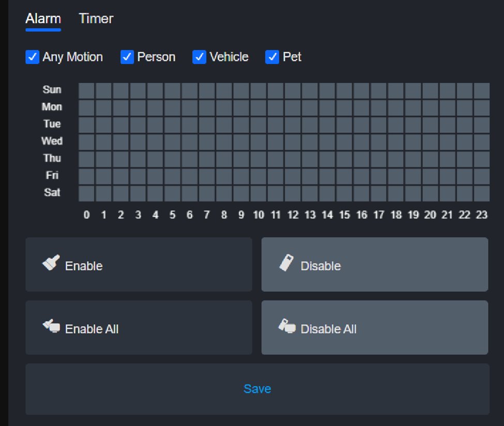This screenshot has width=504, height=426.
Task: Click the hour 0 column label
Action: pyautogui.click(x=86, y=215)
